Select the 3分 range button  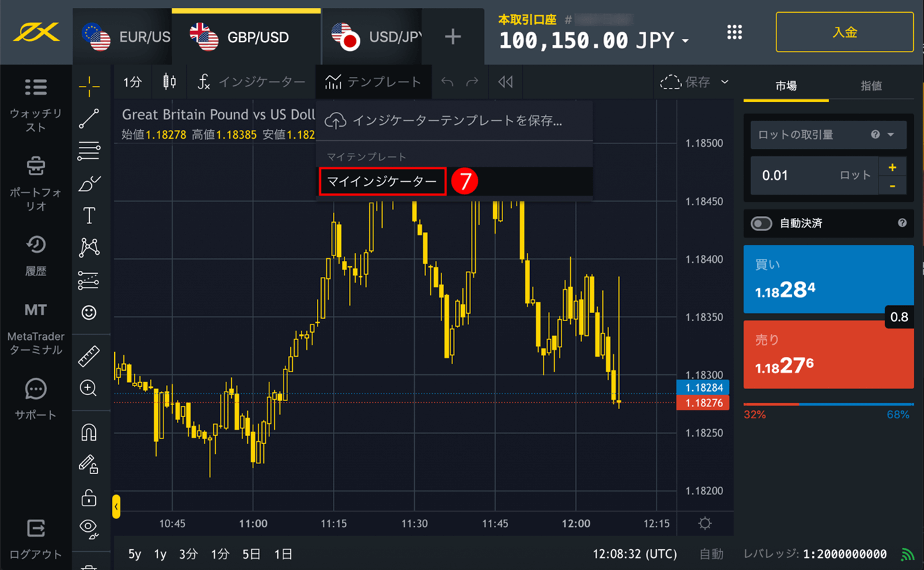(188, 554)
